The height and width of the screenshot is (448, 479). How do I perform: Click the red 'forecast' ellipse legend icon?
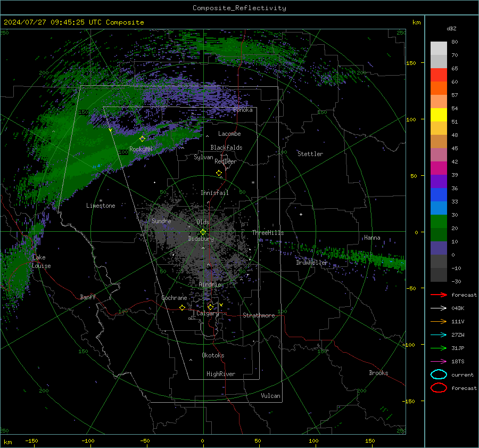439,388
